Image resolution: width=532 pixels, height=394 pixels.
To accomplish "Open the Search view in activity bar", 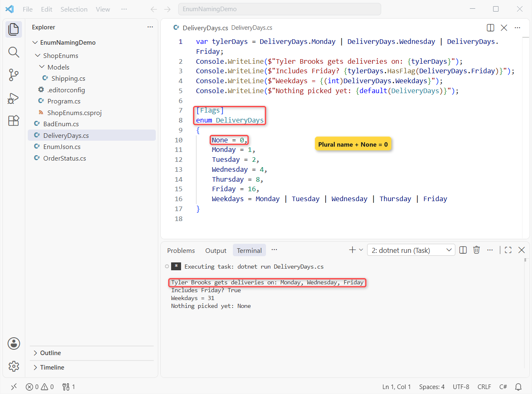I will (x=14, y=52).
